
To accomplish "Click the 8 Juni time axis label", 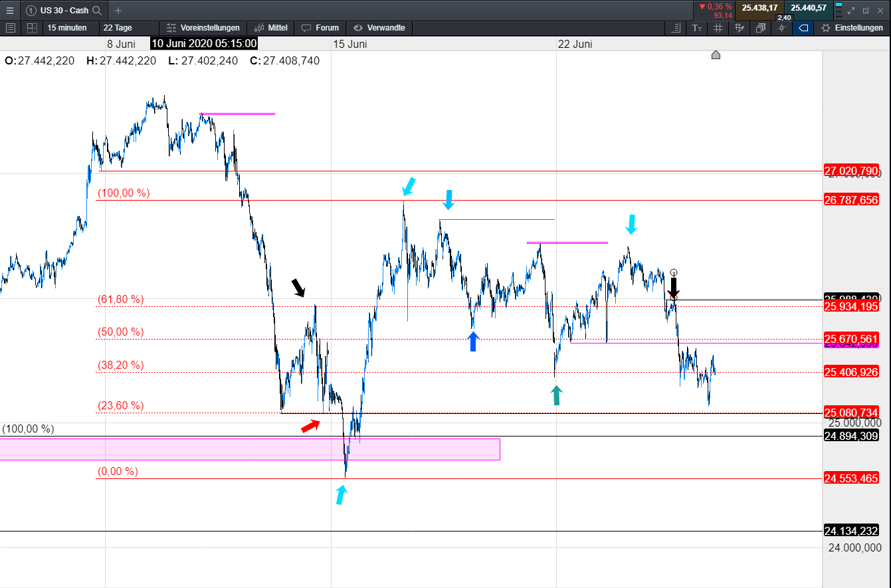I will [x=122, y=44].
